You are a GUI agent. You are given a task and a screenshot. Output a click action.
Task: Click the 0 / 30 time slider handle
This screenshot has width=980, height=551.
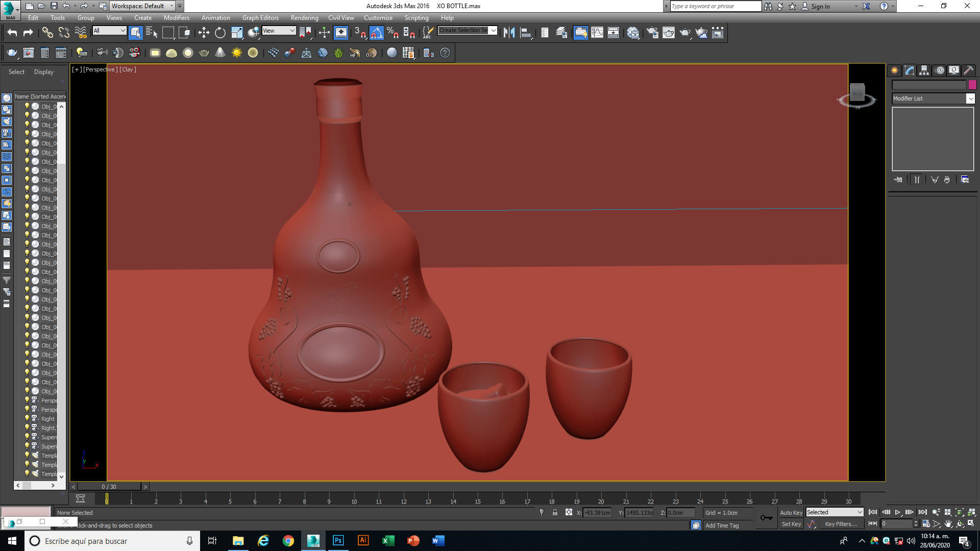pyautogui.click(x=109, y=487)
